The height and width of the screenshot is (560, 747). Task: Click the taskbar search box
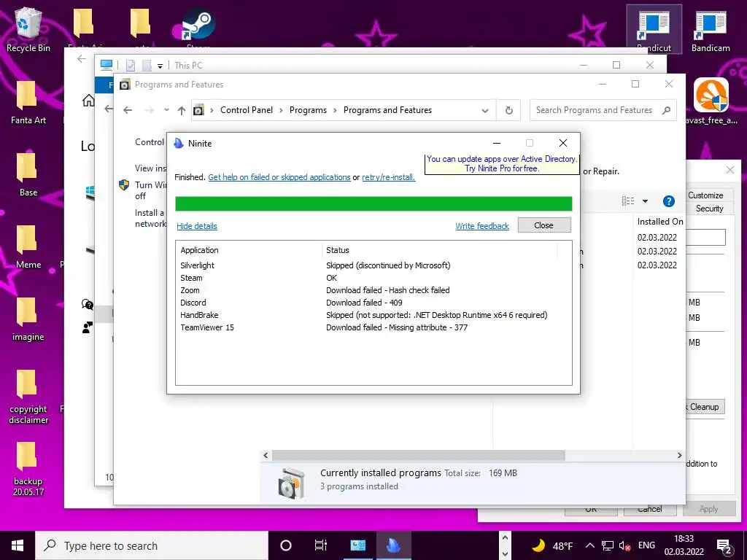(152, 545)
